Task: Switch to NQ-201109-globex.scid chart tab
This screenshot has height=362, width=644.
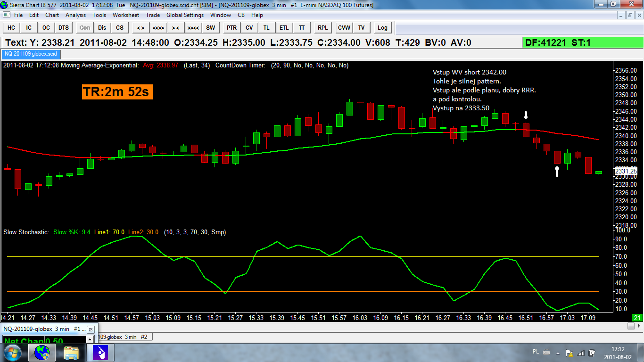Action: coord(30,54)
